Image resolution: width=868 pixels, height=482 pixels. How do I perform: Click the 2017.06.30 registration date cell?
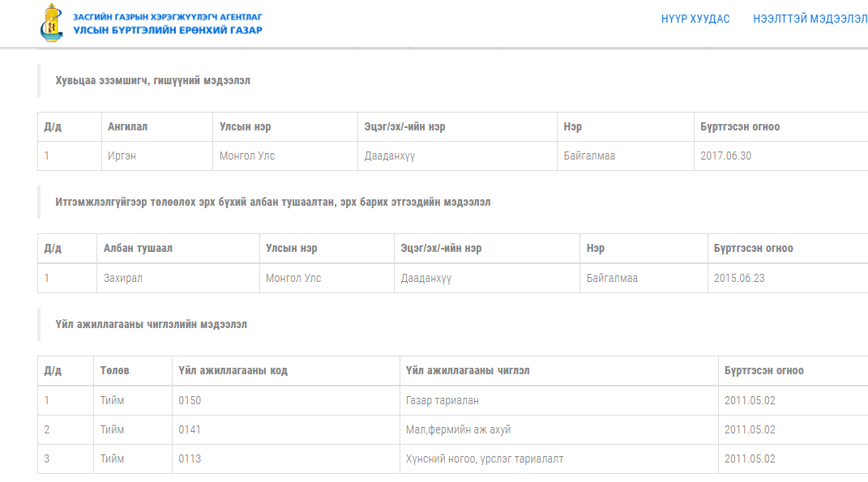click(x=725, y=156)
